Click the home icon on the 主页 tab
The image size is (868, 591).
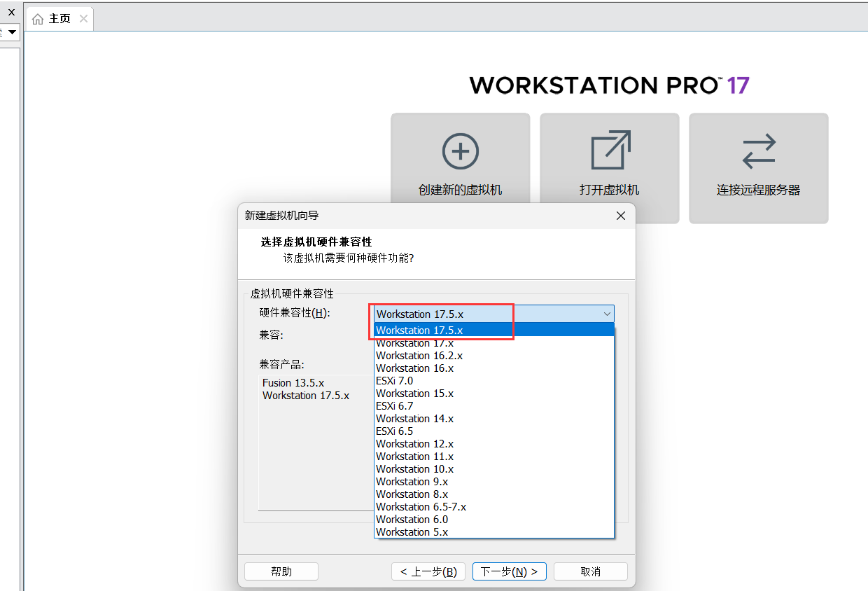click(38, 19)
